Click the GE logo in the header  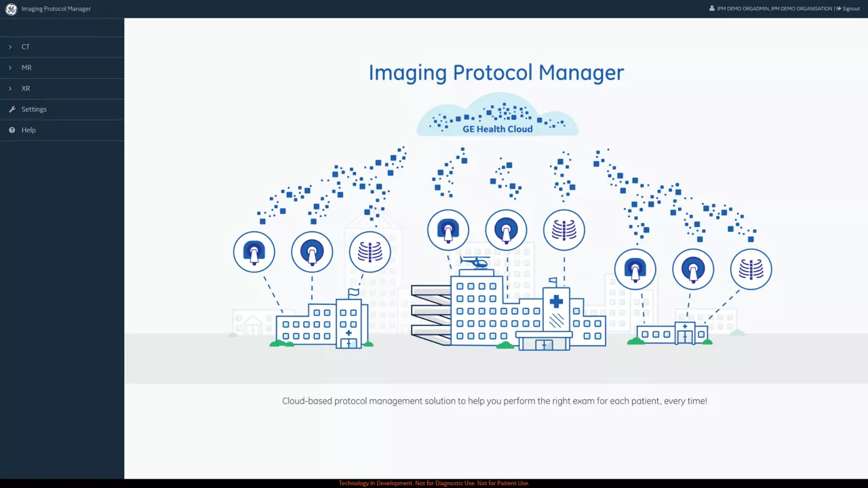(11, 9)
